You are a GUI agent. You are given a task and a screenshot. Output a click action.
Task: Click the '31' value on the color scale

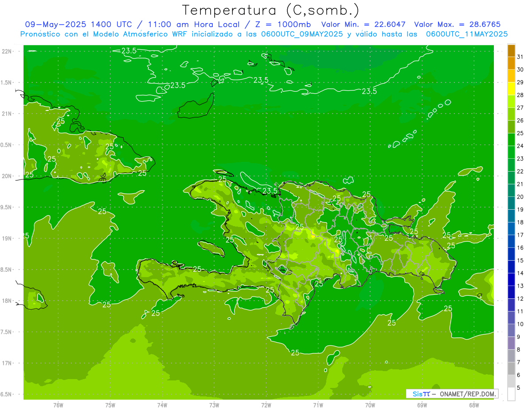pos(520,57)
